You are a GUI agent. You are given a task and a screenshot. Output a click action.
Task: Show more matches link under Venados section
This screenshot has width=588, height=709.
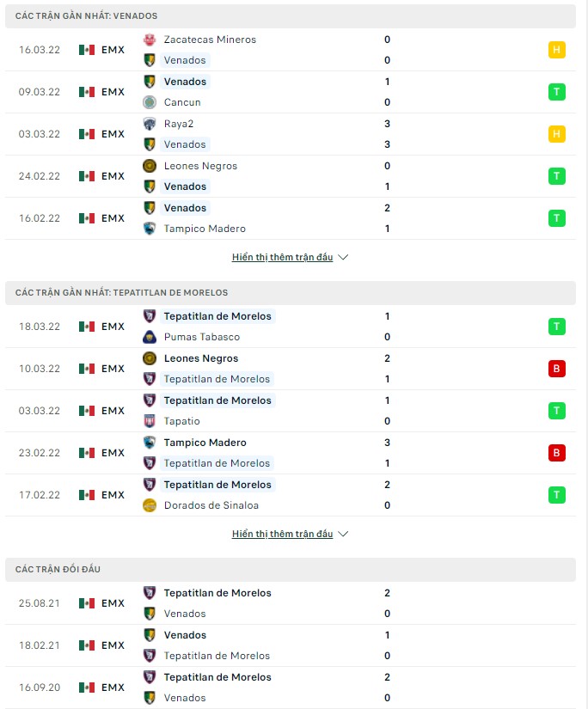[282, 257]
